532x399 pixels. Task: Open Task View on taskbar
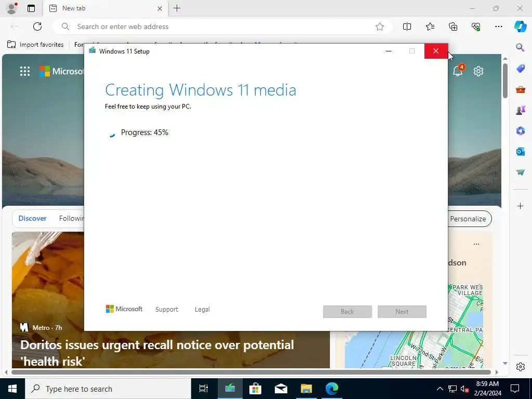click(204, 389)
